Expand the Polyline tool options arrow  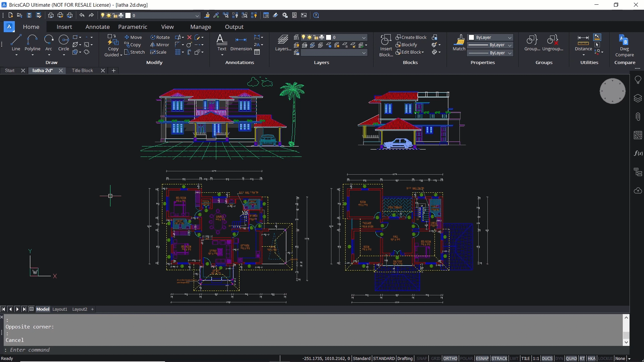33,55
